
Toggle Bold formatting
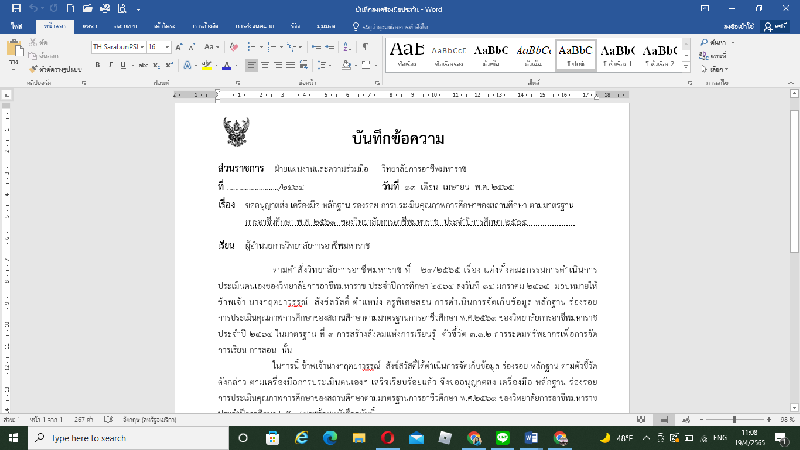click(x=96, y=63)
